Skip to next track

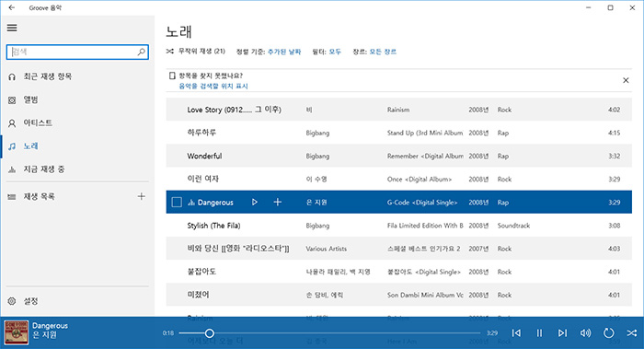coord(562,333)
